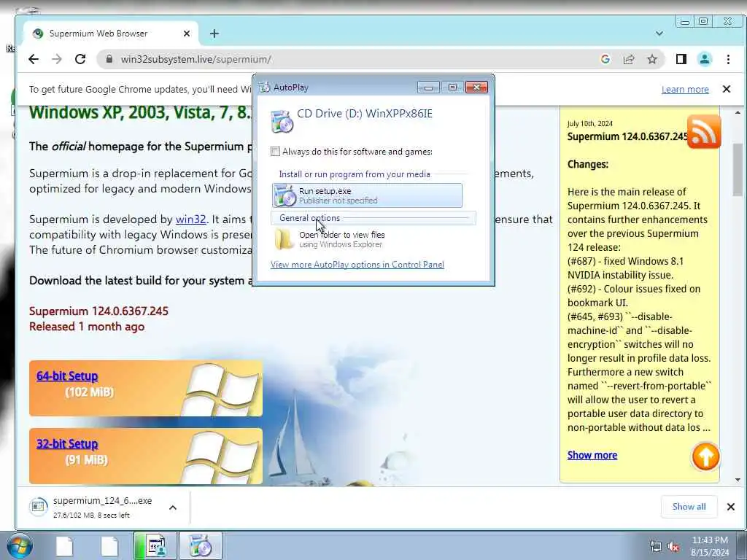Viewport: 747px width, 560px height.
Task: Click the scrollbar up arrow
Action: coord(738,112)
